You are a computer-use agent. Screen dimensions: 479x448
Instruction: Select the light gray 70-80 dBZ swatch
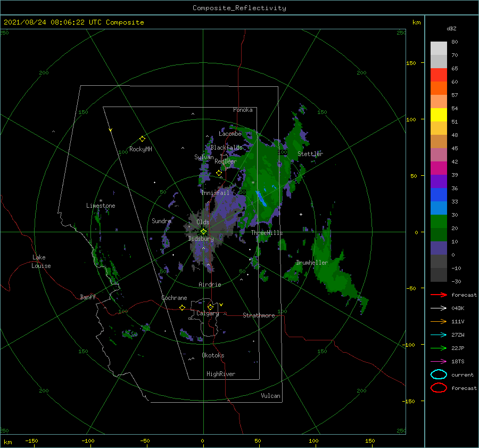tap(439, 48)
